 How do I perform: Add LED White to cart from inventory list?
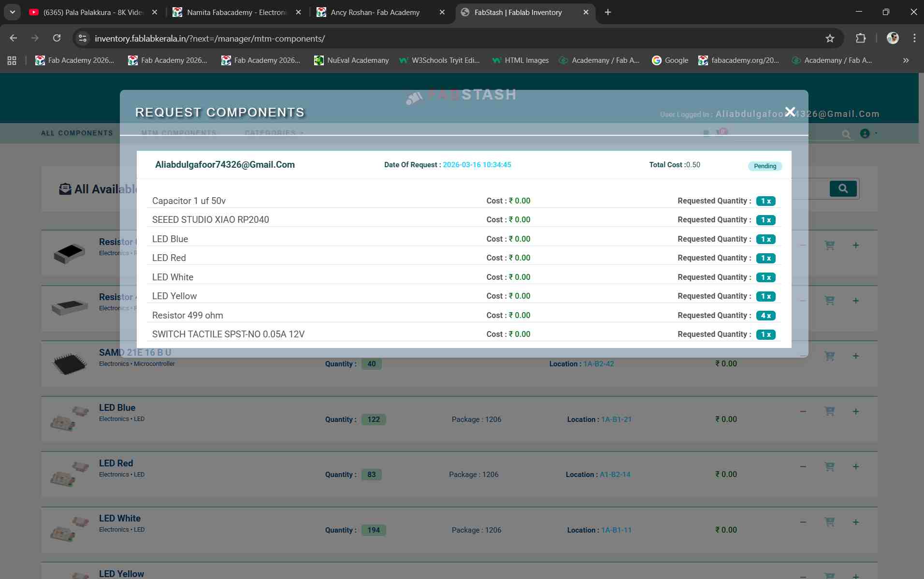pyautogui.click(x=830, y=522)
